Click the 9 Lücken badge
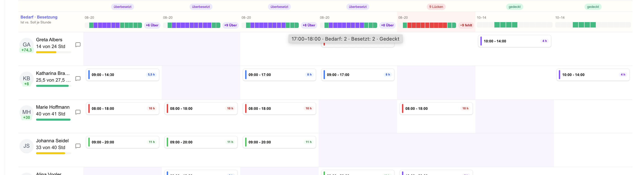Screen dimensions: 644x175 tap(436, 7)
